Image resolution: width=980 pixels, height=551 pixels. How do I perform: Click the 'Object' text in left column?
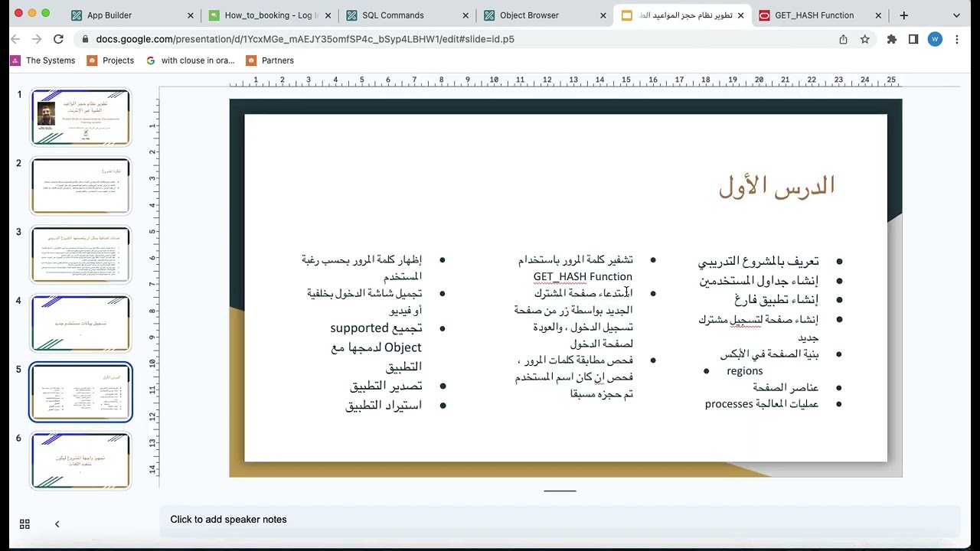click(403, 347)
